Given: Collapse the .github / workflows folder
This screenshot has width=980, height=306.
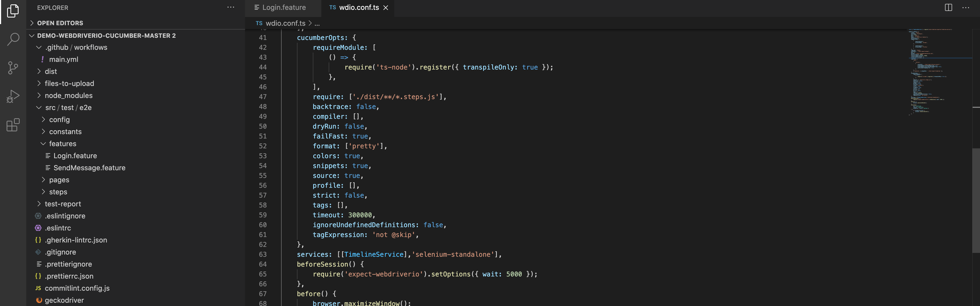Looking at the screenshot, I should [x=39, y=47].
